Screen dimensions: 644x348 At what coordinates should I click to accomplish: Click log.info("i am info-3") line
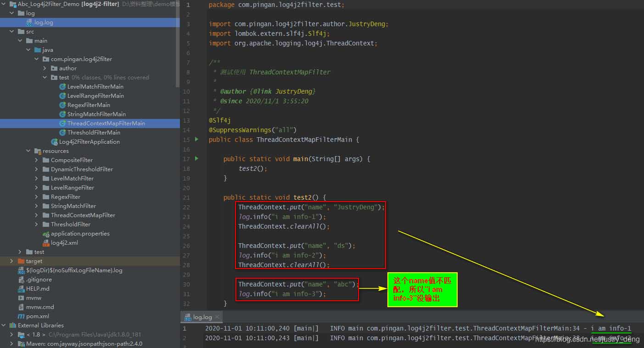(x=282, y=294)
